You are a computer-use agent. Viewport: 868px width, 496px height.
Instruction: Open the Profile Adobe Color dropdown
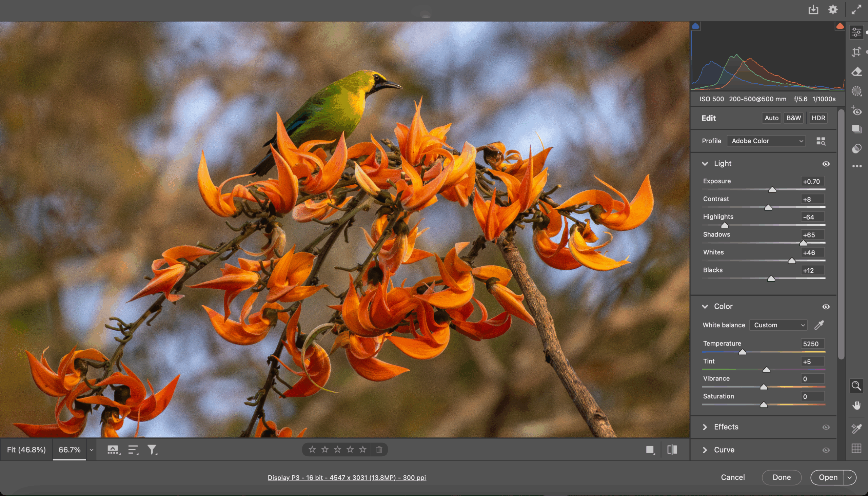click(x=766, y=141)
